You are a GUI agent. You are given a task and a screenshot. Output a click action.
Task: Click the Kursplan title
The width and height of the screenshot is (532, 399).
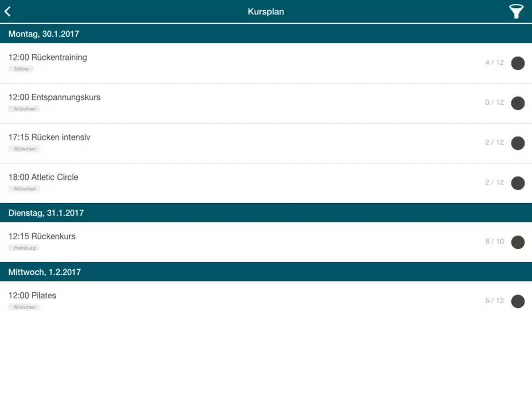[266, 12]
